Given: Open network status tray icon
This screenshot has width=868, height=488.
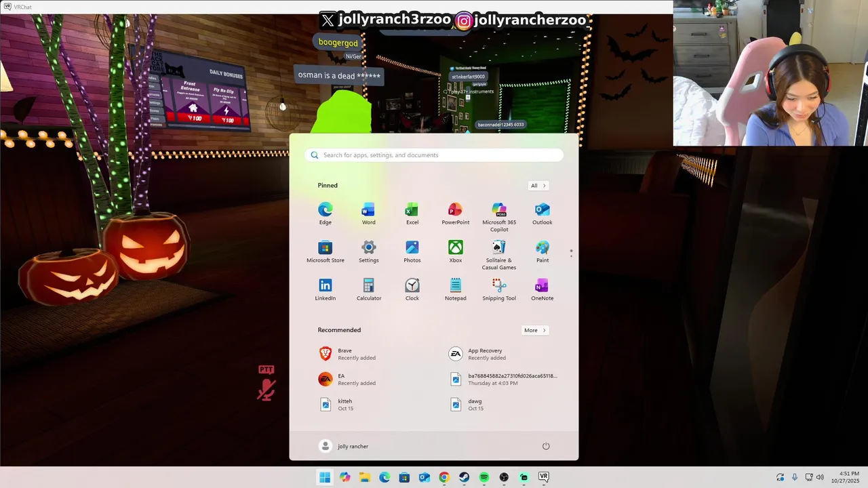Looking at the screenshot, I should point(808,477).
